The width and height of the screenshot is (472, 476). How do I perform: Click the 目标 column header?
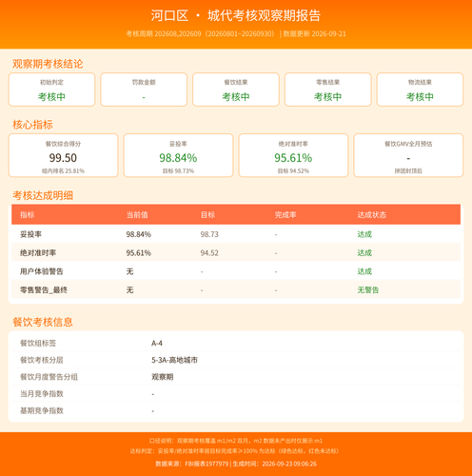tap(207, 215)
